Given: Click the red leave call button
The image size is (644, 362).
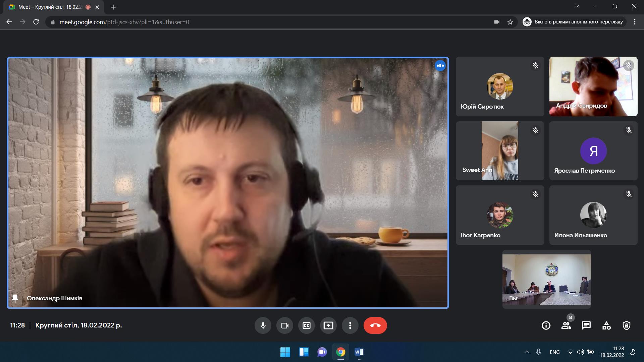Looking at the screenshot, I should (x=375, y=325).
